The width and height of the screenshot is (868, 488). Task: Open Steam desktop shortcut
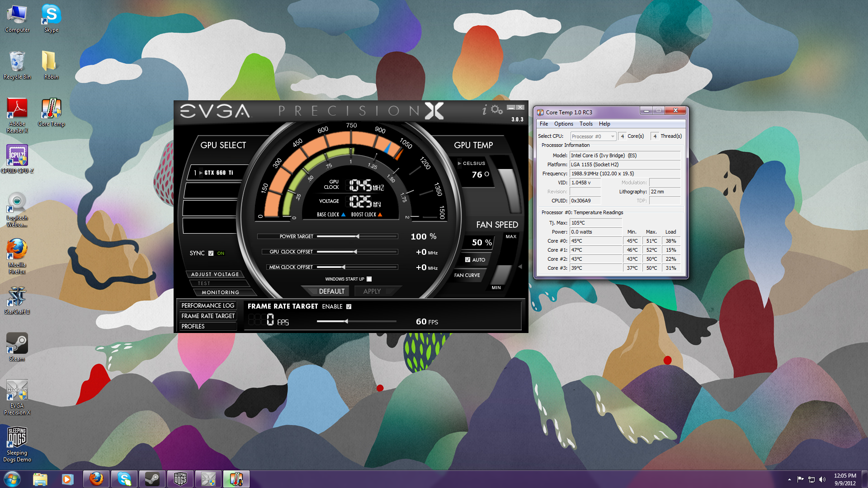pyautogui.click(x=17, y=347)
